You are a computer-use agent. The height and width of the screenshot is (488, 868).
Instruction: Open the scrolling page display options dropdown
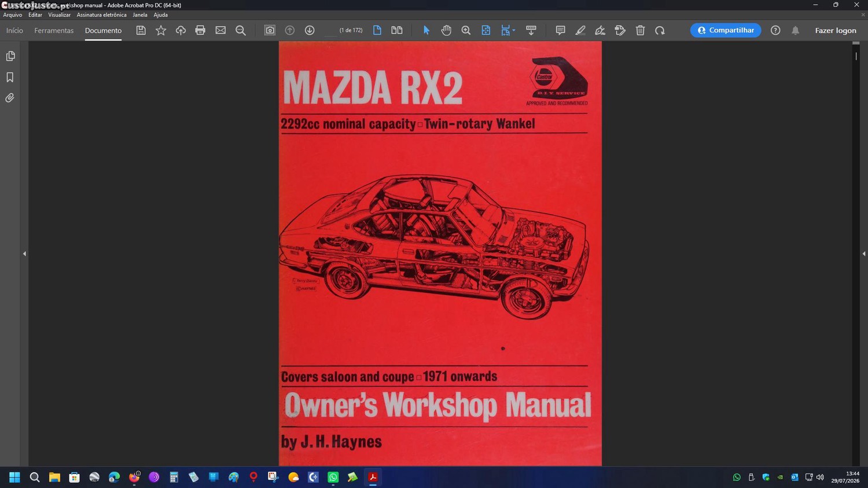pos(507,30)
